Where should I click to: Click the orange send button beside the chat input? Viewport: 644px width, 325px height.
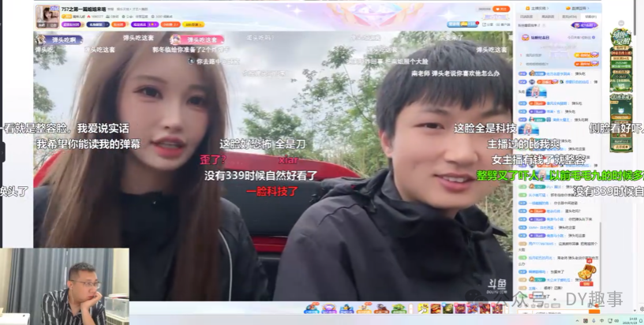tap(594, 312)
